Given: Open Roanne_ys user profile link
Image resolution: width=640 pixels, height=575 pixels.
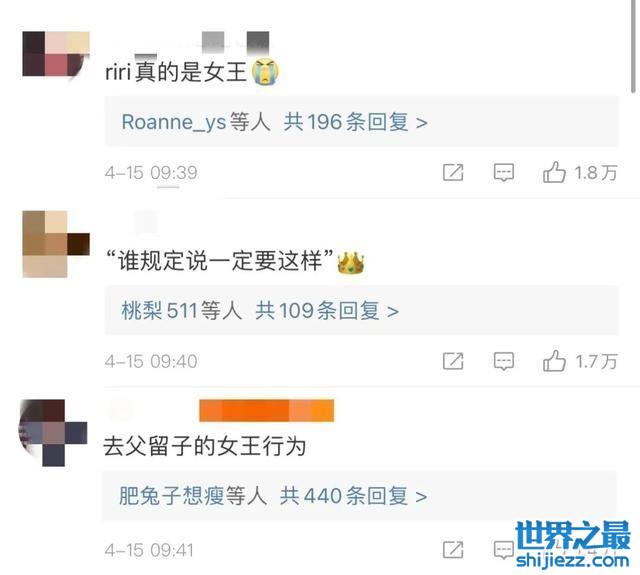Looking at the screenshot, I should tap(174, 122).
